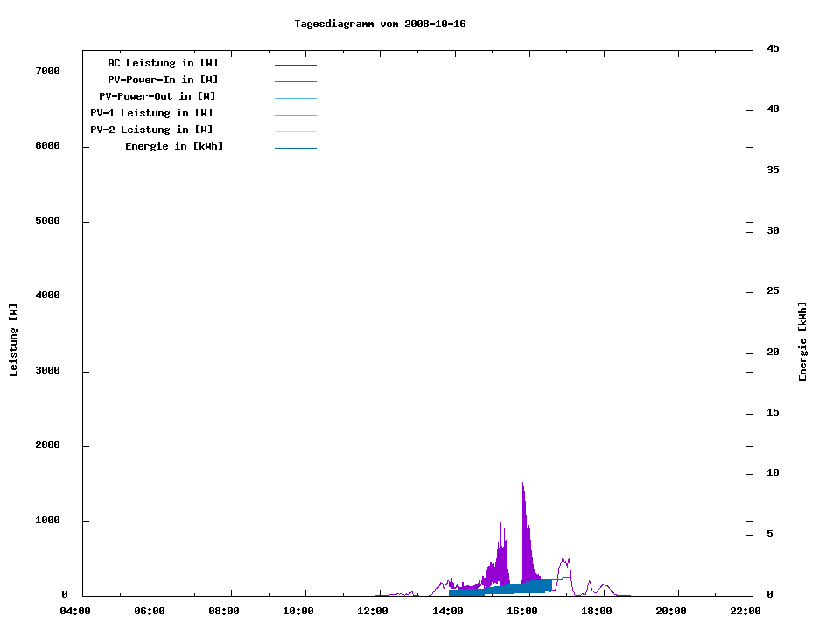Click the 7000 tick label on left axis
The width and height of the screenshot is (840, 630).
46,71
